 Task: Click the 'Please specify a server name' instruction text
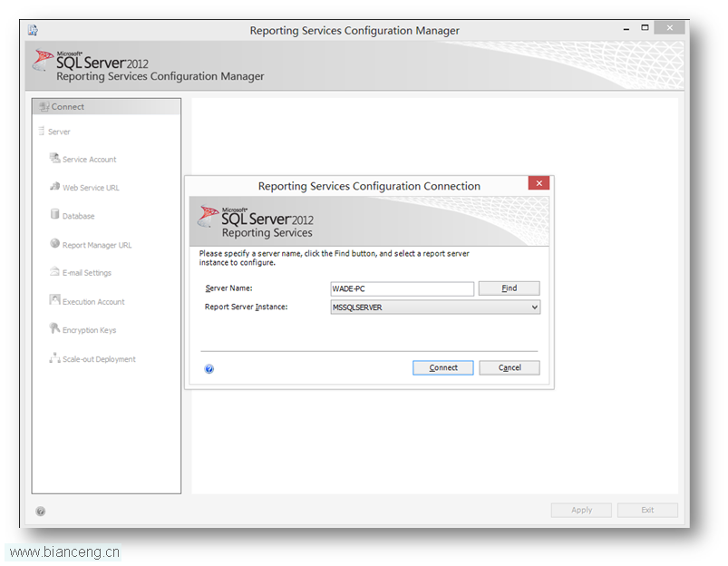334,258
